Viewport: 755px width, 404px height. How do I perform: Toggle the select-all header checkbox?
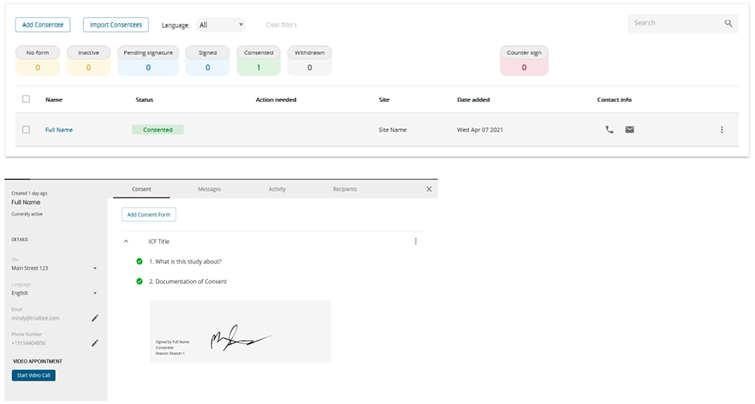pos(26,99)
